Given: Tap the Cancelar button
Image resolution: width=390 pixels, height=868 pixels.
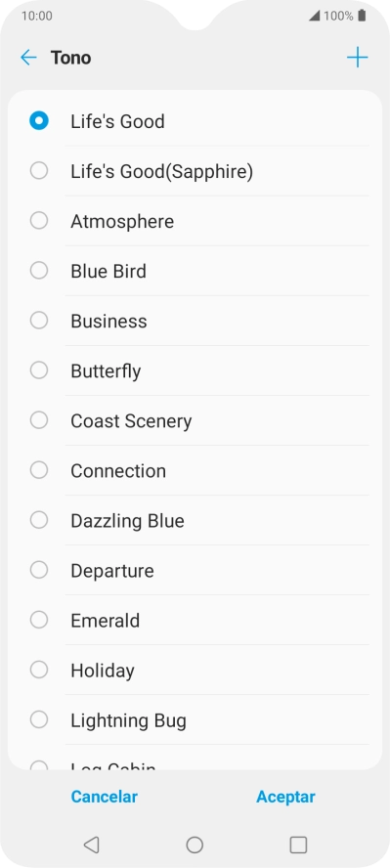Looking at the screenshot, I should [x=104, y=797].
